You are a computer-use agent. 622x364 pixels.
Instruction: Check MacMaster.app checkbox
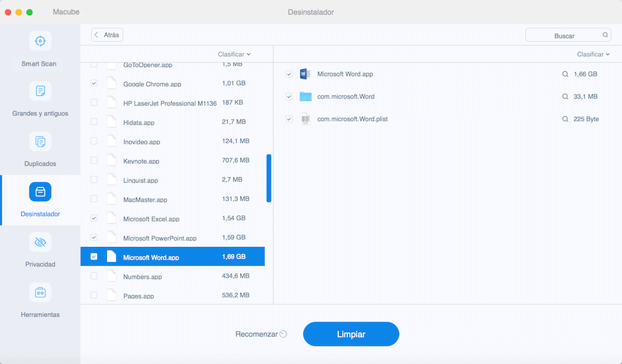point(94,199)
